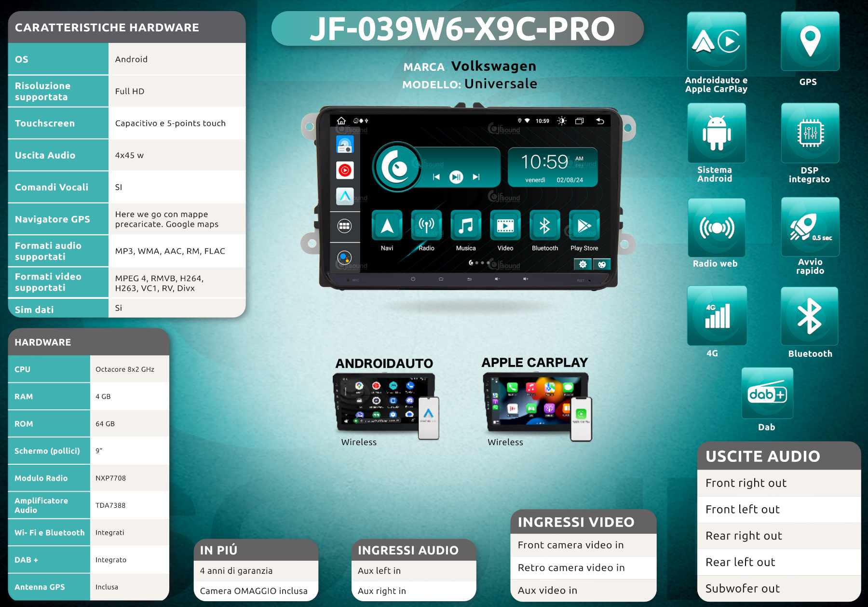
Task: Open the all-apps grid drawer
Action: coord(344,226)
